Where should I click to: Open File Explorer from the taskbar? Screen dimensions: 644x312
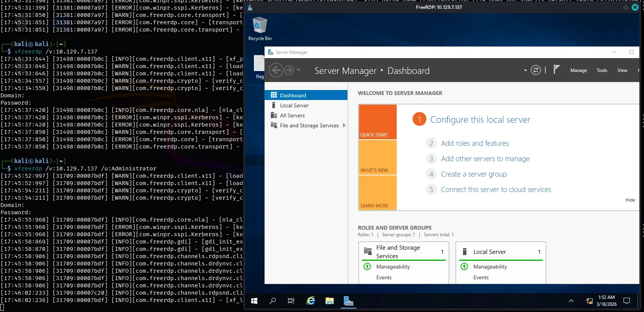pos(329,301)
